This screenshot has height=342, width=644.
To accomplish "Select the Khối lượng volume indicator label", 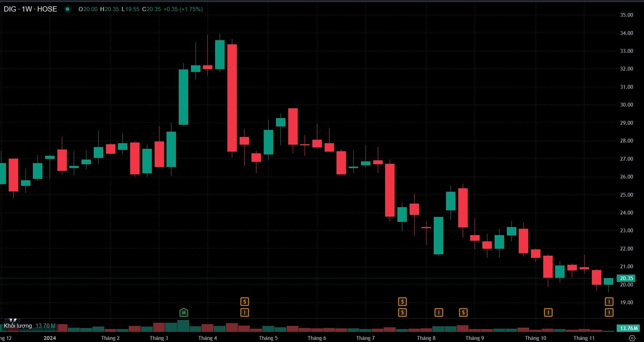I will pos(18,326).
